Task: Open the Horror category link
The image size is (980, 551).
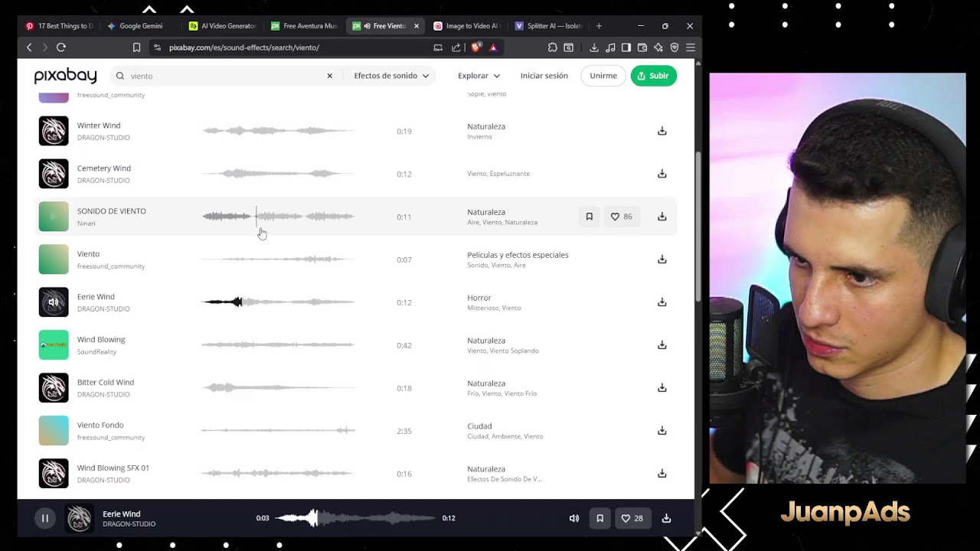Action: [479, 298]
